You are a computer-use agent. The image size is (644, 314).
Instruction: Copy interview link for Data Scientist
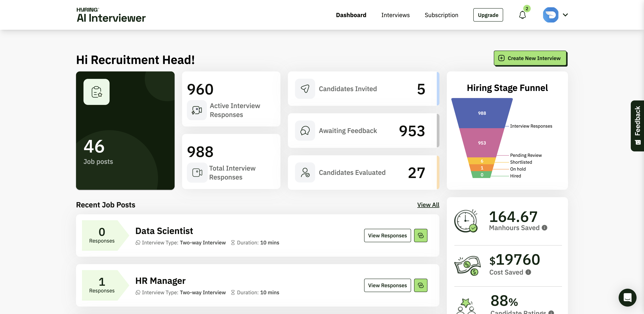pos(421,235)
